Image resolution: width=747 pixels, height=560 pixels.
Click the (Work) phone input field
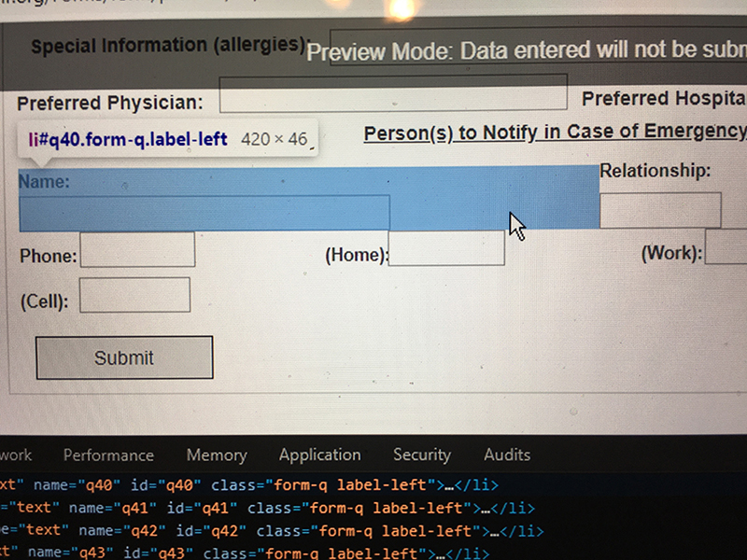726,246
